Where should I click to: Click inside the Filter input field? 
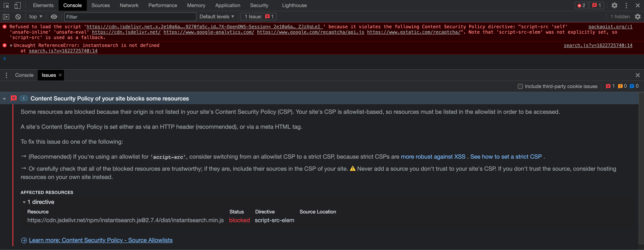[130, 17]
